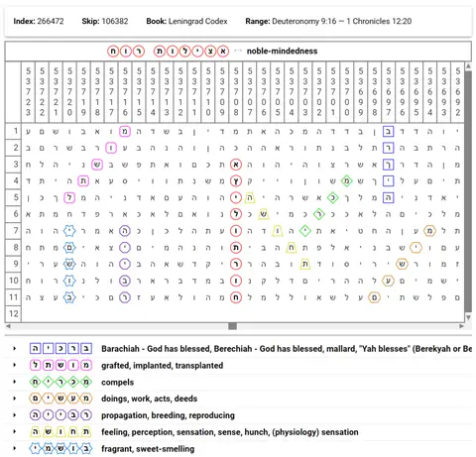This screenshot has height=457, width=476.
Task: Click the pink squared shin in row 3
Action: click(97, 165)
